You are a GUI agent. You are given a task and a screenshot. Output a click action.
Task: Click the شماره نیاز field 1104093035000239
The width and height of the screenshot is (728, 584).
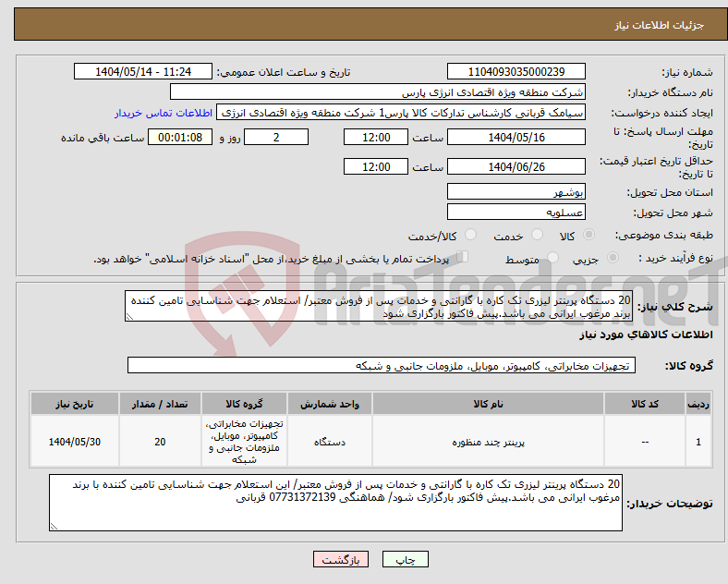516,71
